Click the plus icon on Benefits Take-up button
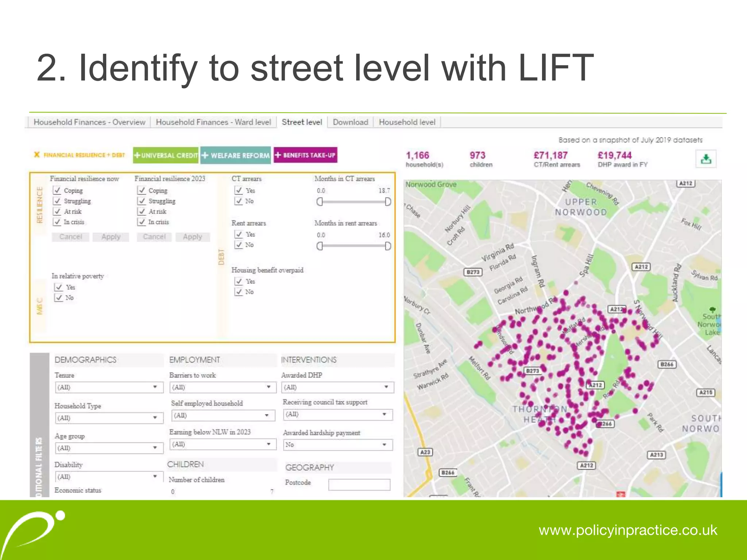This screenshot has height=560, width=747. pyautogui.click(x=278, y=155)
